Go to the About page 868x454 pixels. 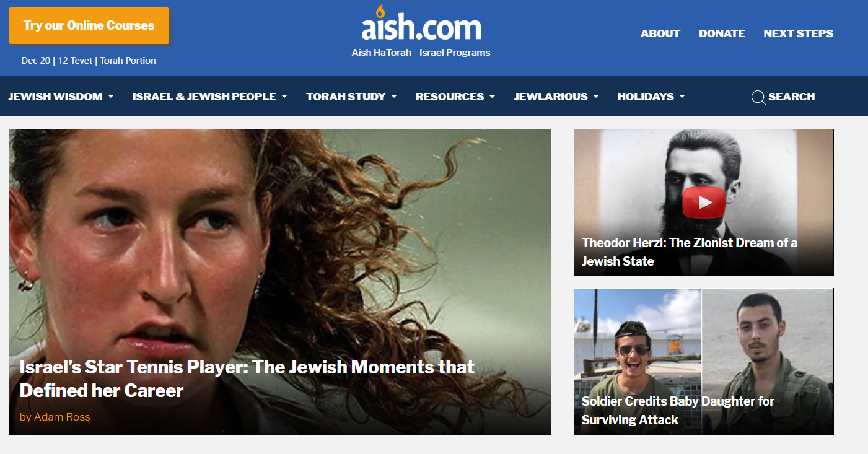(660, 33)
